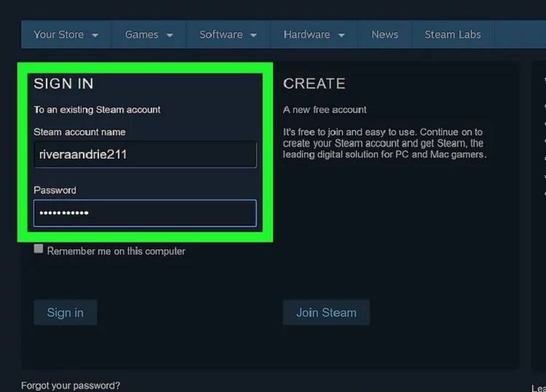Open the Forgot your password link
This screenshot has width=546, height=392.
pyautogui.click(x=71, y=385)
